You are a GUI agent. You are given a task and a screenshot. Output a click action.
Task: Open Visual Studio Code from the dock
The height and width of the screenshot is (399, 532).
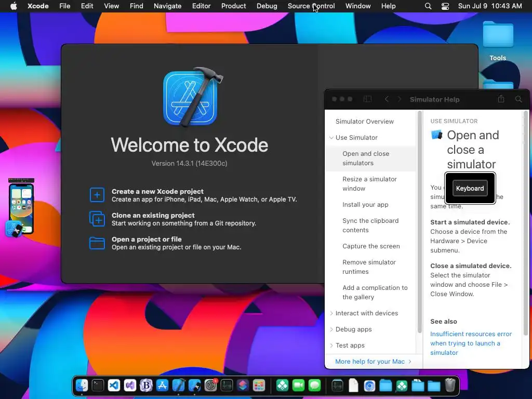tap(114, 385)
